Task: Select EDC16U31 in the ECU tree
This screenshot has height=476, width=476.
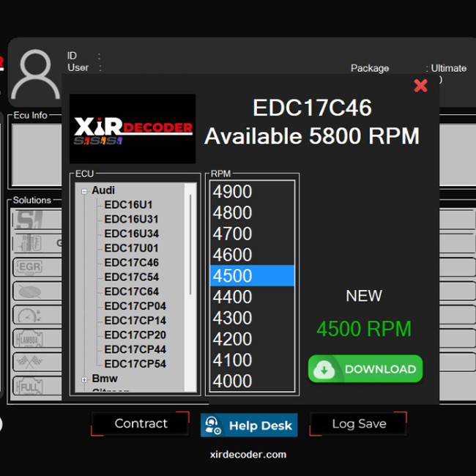Action: pos(131,219)
